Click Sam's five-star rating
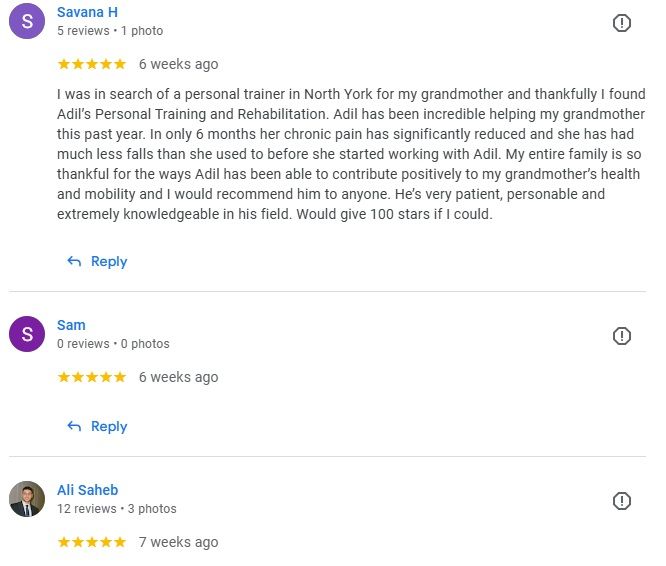The image size is (666, 566). [x=92, y=377]
